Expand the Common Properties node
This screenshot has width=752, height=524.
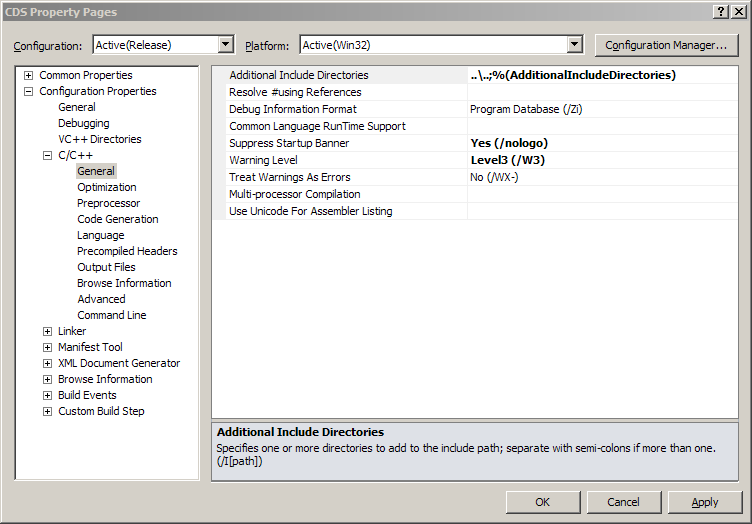[28, 76]
